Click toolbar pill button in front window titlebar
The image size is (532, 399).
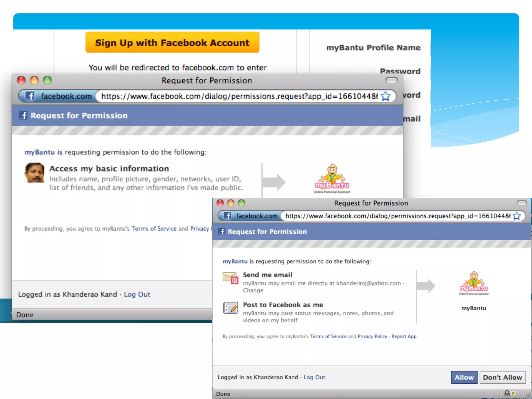pyautogui.click(x=522, y=203)
